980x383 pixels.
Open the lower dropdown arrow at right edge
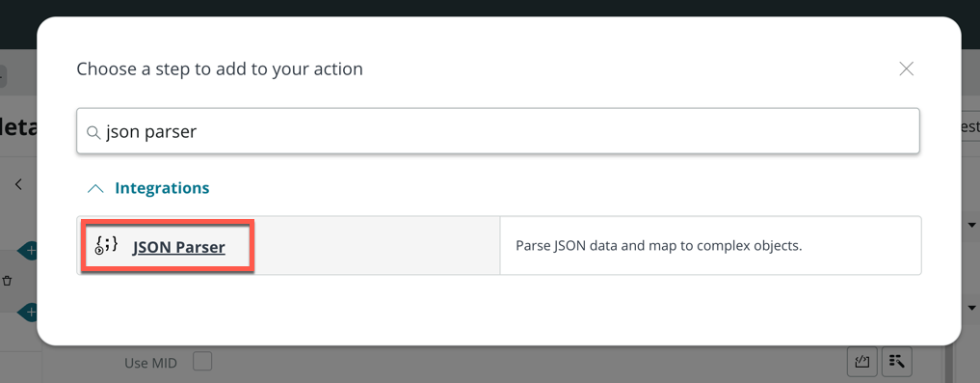click(972, 308)
